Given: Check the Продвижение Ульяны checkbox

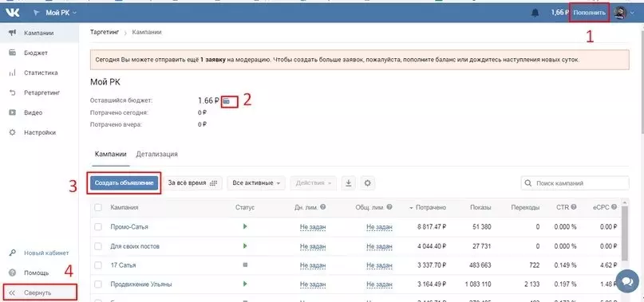Looking at the screenshot, I should point(97,284).
